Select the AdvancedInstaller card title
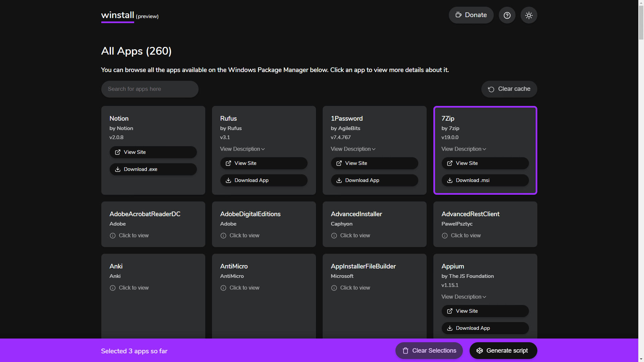 tap(356, 214)
